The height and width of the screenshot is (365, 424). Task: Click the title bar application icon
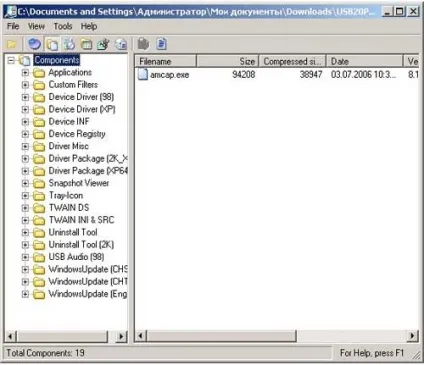[11, 12]
